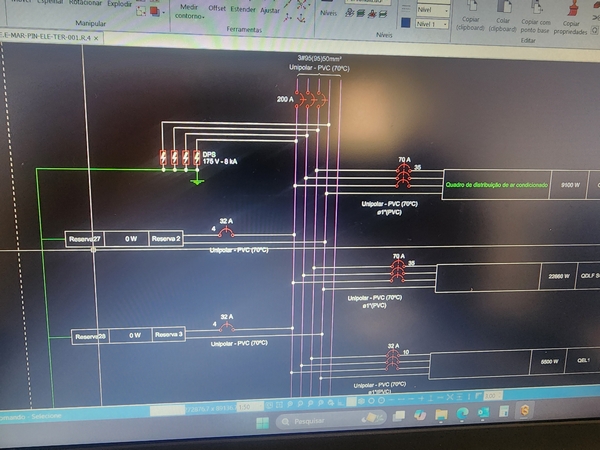The width and height of the screenshot is (600, 450).
Task: Click the Explodir command
Action: [121, 3]
